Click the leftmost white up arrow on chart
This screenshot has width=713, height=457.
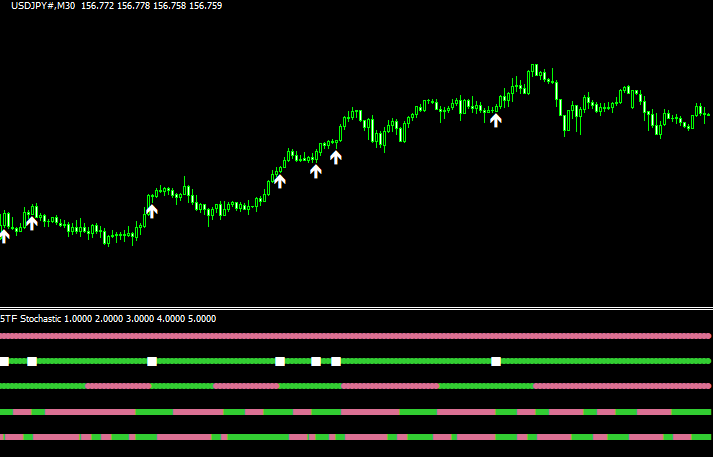click(x=3, y=236)
